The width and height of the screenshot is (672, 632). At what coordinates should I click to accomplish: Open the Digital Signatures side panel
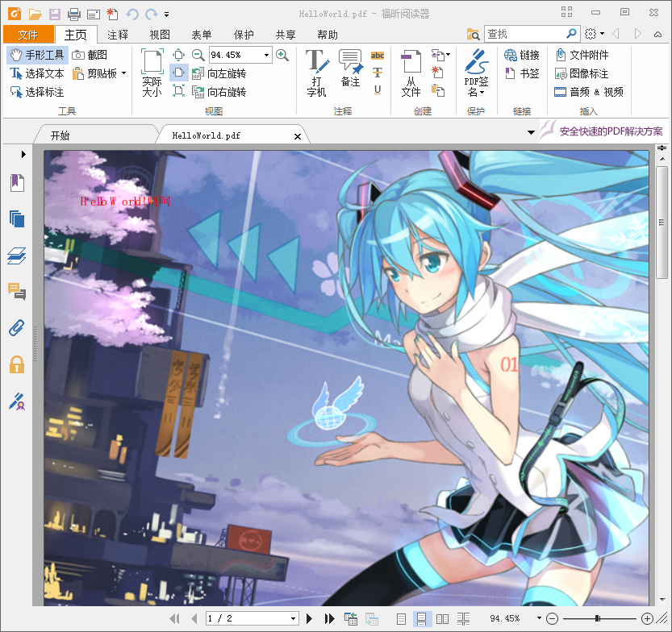pos(17,401)
